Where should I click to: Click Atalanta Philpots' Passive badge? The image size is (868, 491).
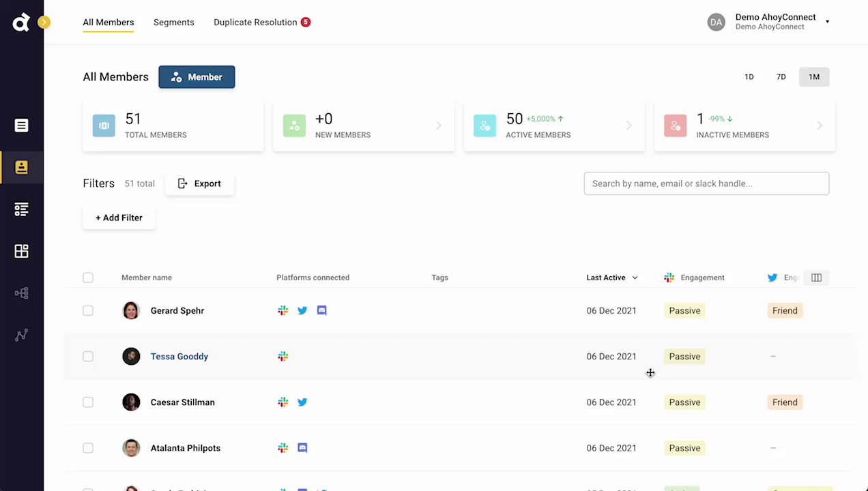pyautogui.click(x=684, y=448)
